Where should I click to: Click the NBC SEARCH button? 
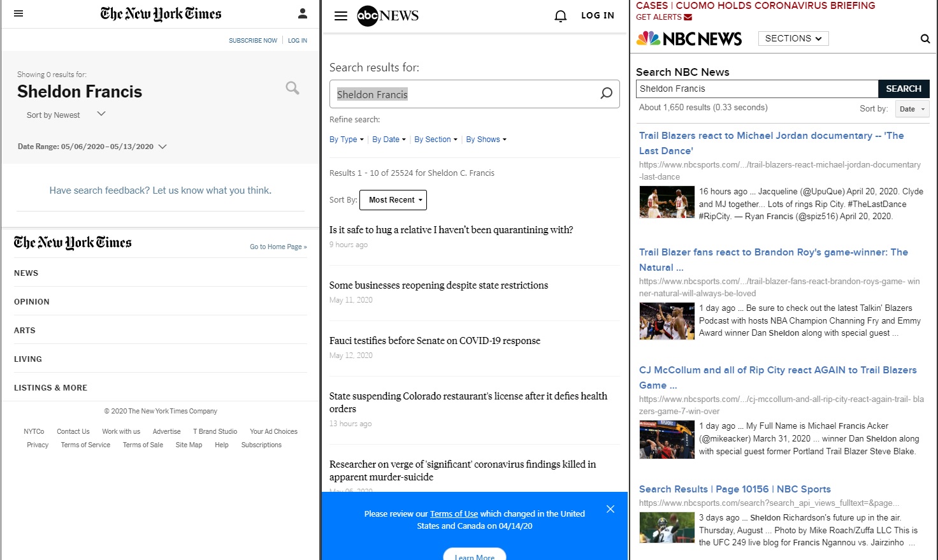(x=904, y=89)
